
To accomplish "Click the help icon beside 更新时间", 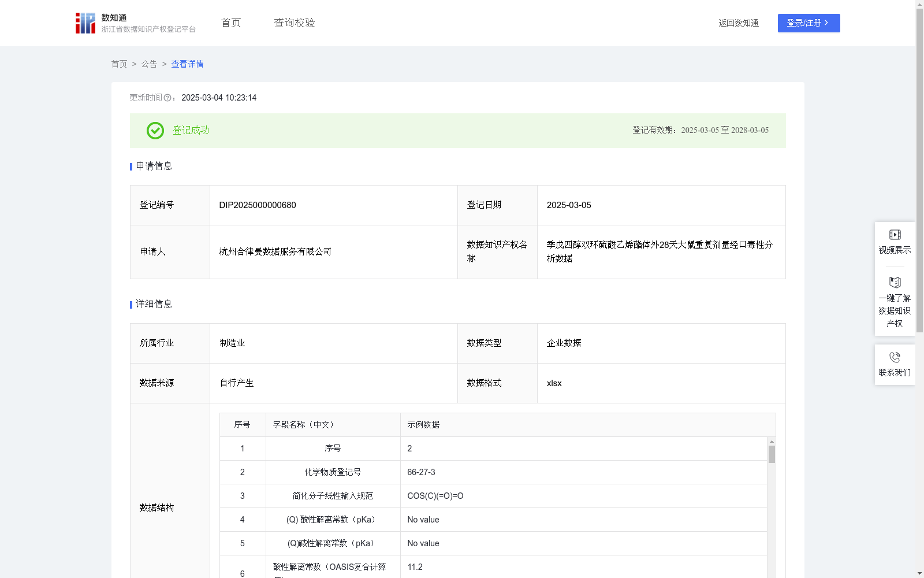I will [x=167, y=98].
